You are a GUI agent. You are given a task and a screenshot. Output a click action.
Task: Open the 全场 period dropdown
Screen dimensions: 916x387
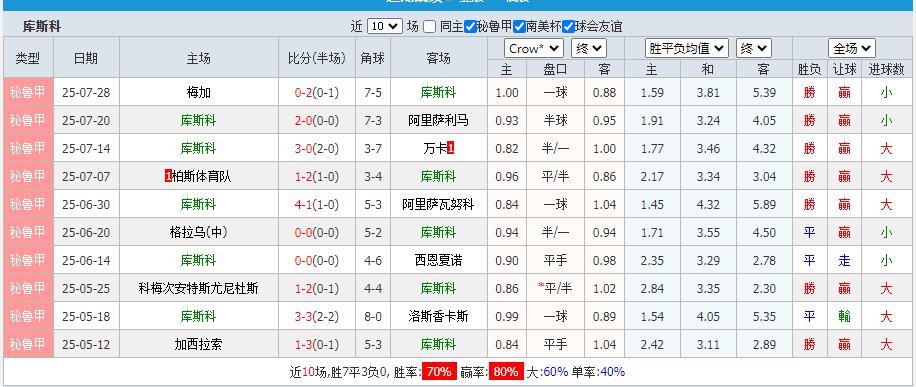[x=852, y=49]
